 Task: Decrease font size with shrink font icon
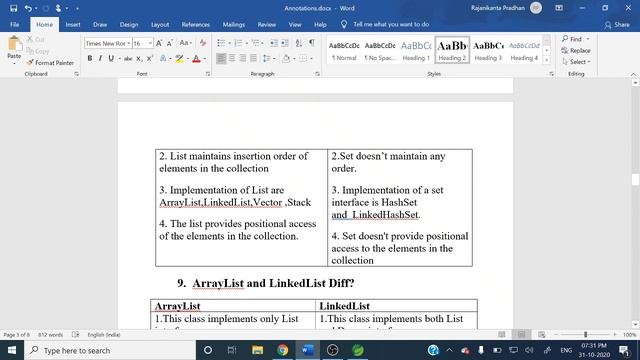click(x=170, y=43)
